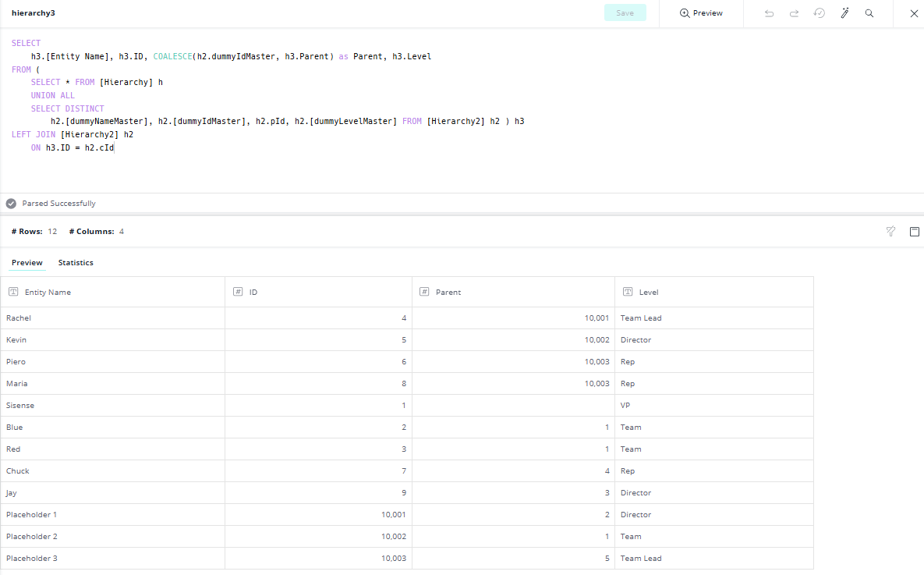Maximize the results panel icon

(x=914, y=232)
